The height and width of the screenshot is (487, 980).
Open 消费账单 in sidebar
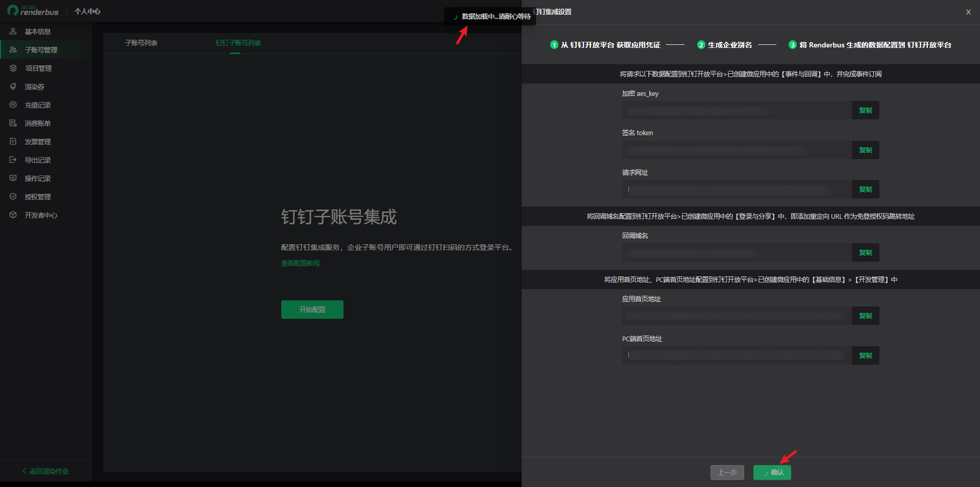[46, 123]
